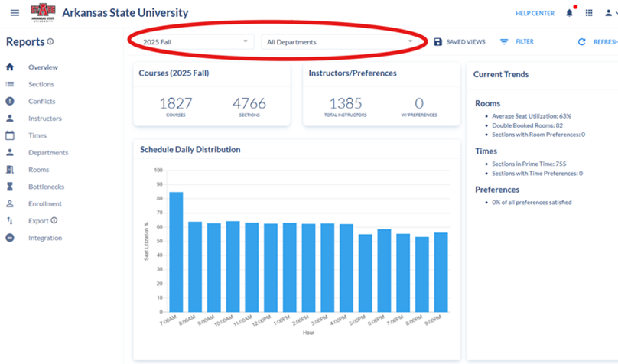Screen dimensions: 618x364
Task: Click the Schedule Daily Distribution heading
Action: 190,150
